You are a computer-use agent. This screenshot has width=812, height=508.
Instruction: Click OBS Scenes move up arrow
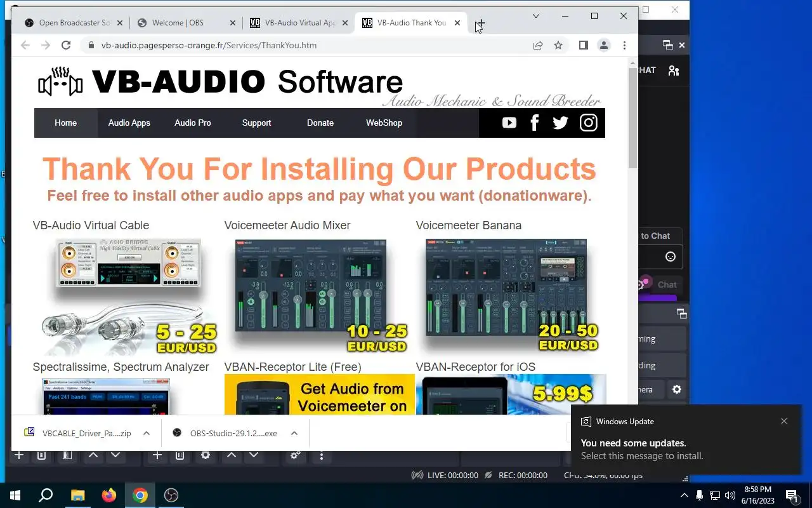[x=93, y=455]
